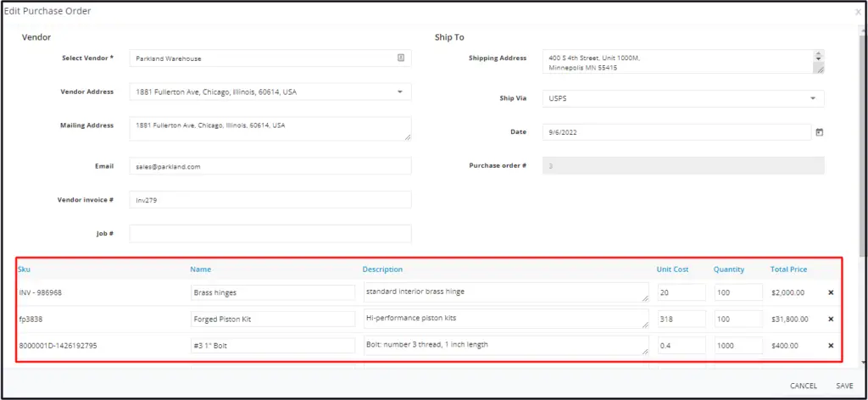Edit the Date field 9/6/2022

click(x=677, y=132)
